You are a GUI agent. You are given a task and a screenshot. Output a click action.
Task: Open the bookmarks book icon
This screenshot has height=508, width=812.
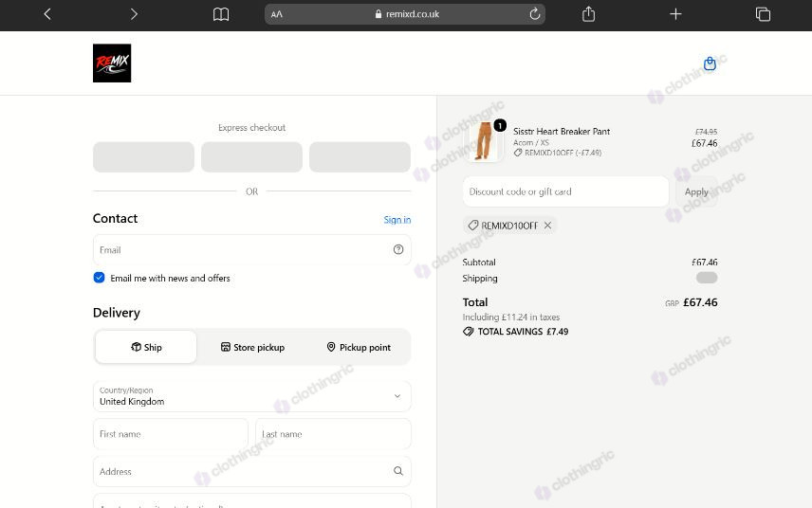pos(221,14)
